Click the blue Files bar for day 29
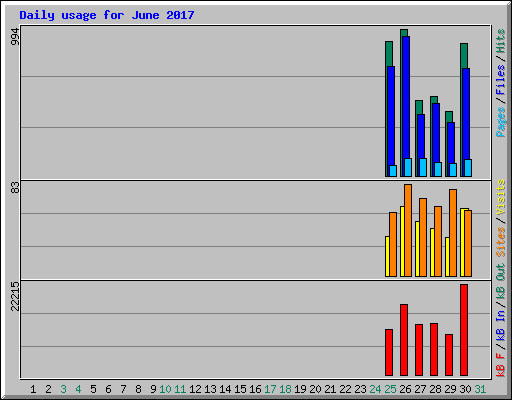 (x=451, y=143)
